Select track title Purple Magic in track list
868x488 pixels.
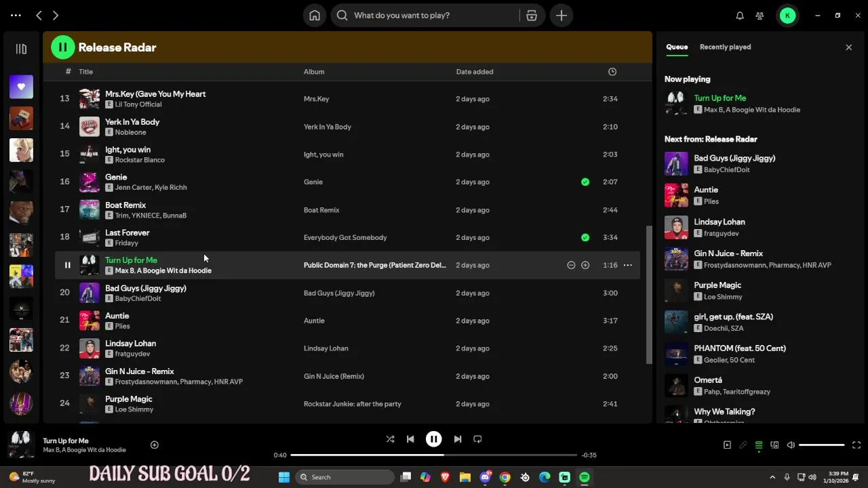pyautogui.click(x=129, y=399)
